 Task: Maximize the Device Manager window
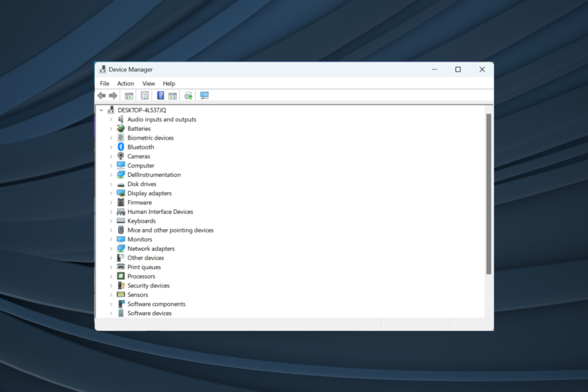tap(458, 70)
